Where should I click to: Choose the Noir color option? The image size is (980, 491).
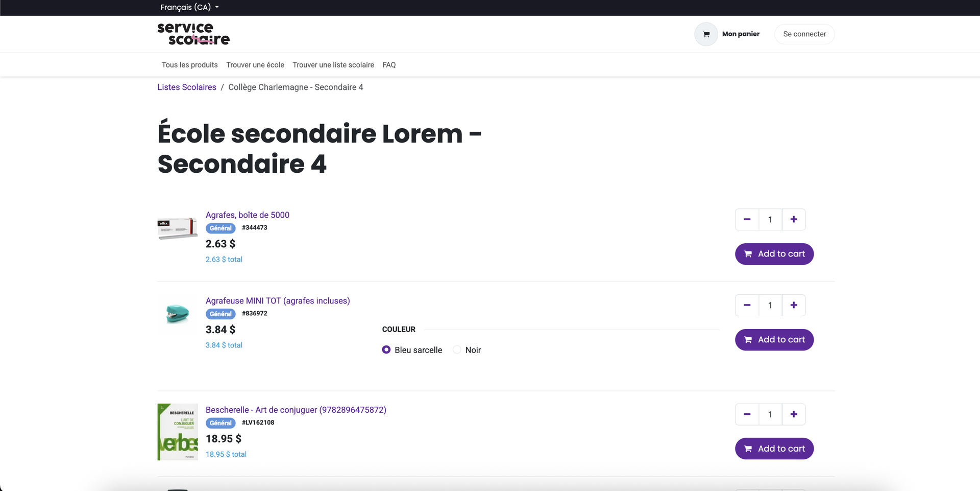click(x=457, y=350)
